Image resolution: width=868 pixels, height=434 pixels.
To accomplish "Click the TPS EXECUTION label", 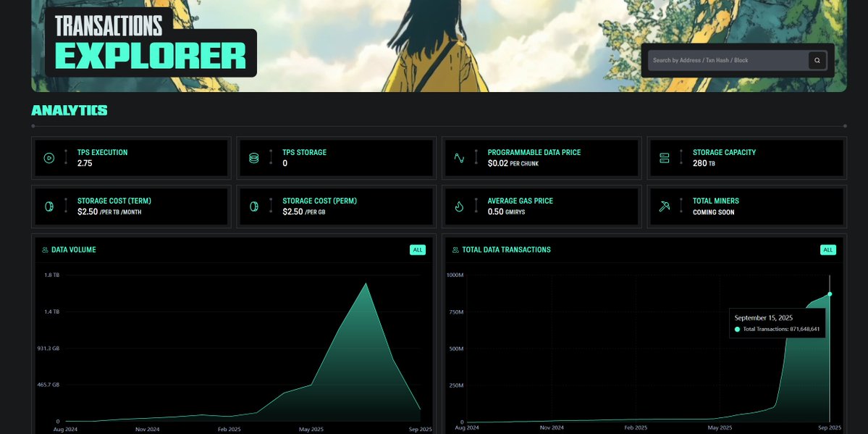I will (102, 152).
